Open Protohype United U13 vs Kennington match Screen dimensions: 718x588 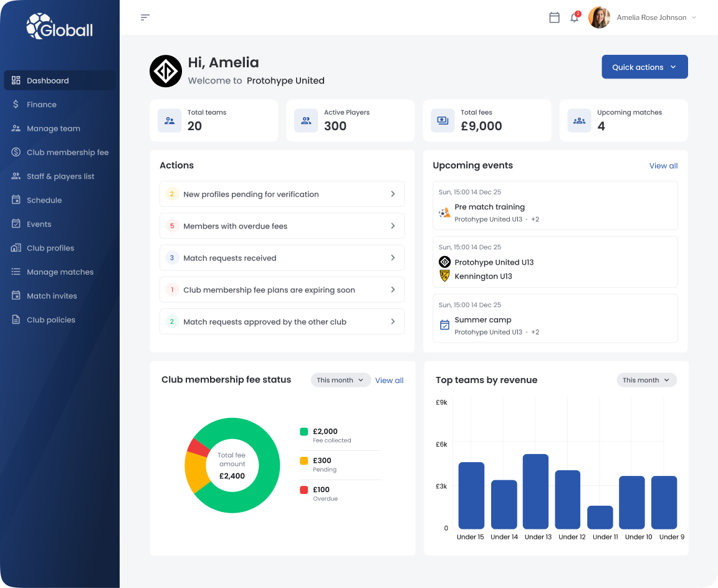pos(555,262)
